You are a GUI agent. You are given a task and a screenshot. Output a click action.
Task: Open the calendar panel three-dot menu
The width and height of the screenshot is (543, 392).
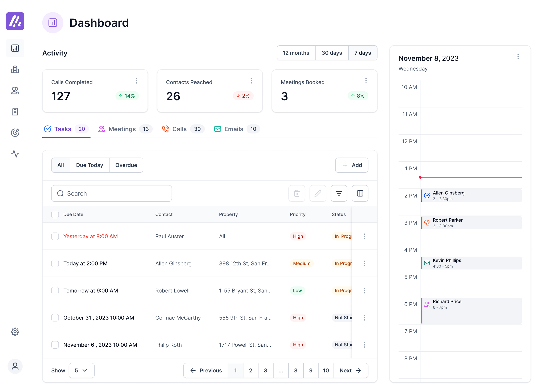(x=518, y=57)
